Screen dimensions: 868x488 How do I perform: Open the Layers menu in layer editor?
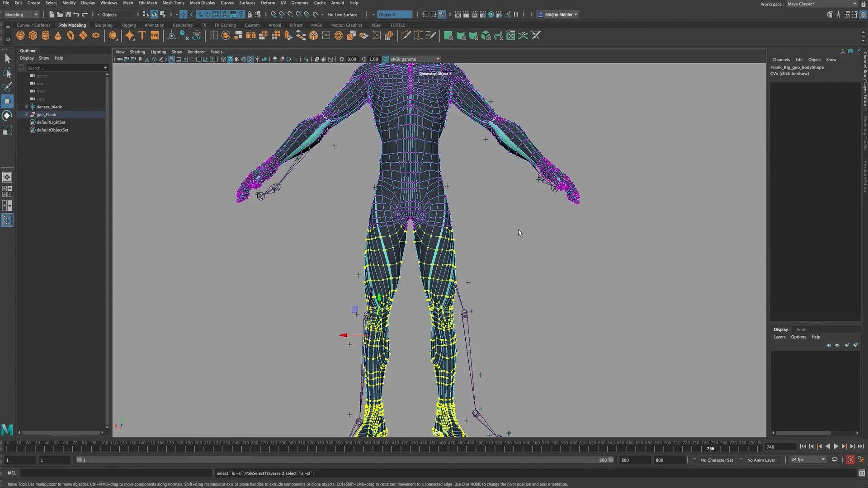[x=779, y=337]
